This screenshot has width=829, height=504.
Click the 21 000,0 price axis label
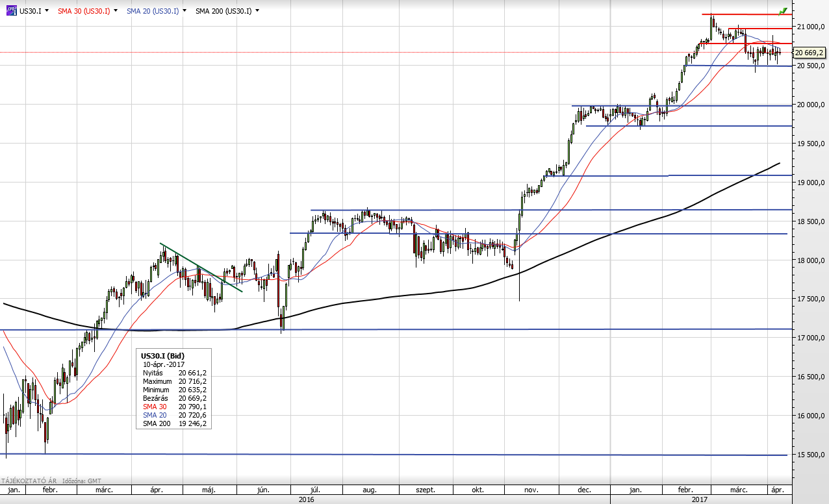(x=811, y=27)
